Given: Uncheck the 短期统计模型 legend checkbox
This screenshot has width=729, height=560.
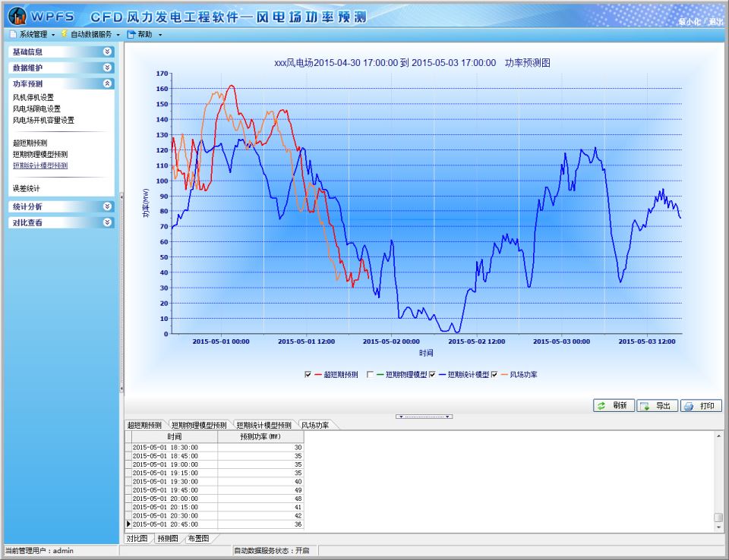Looking at the screenshot, I should (432, 374).
